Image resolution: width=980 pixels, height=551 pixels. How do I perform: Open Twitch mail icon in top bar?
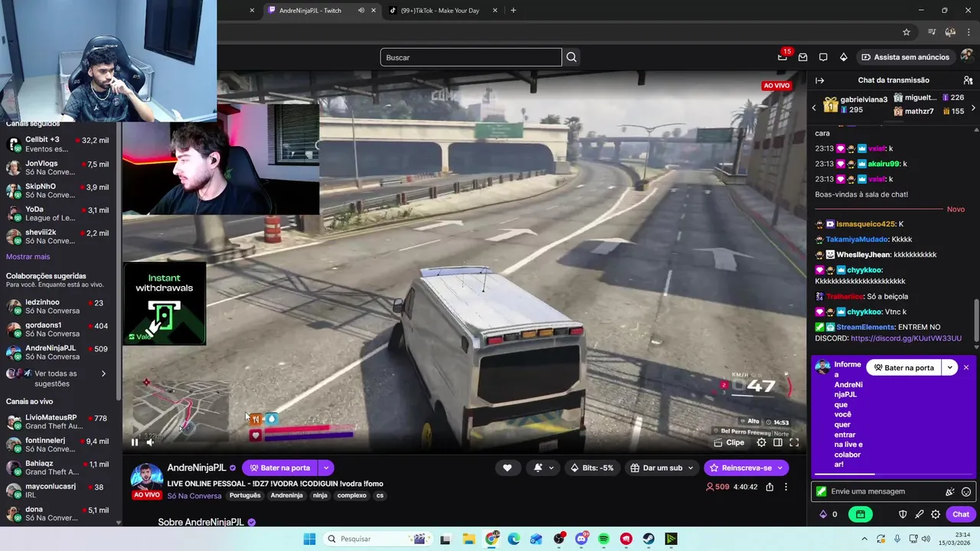point(802,57)
